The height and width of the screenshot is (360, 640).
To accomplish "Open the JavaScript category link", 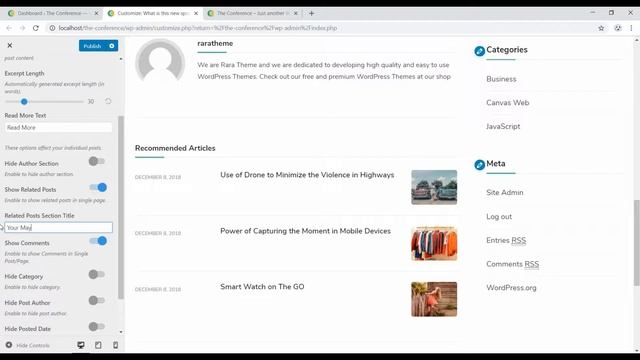I will [503, 127].
